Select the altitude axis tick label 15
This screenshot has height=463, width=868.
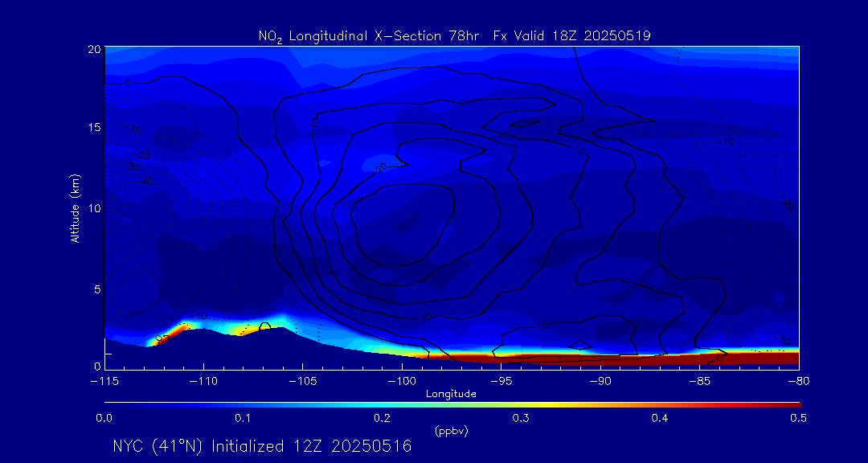tap(94, 127)
